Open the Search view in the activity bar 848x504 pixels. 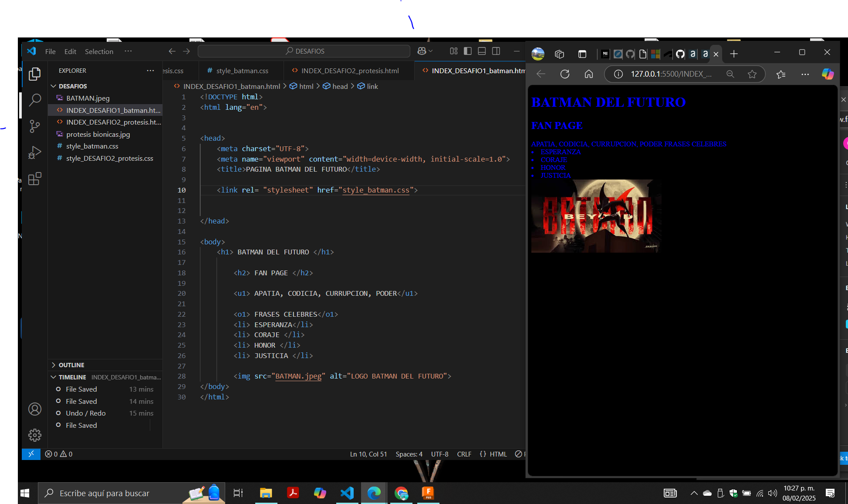click(x=35, y=100)
